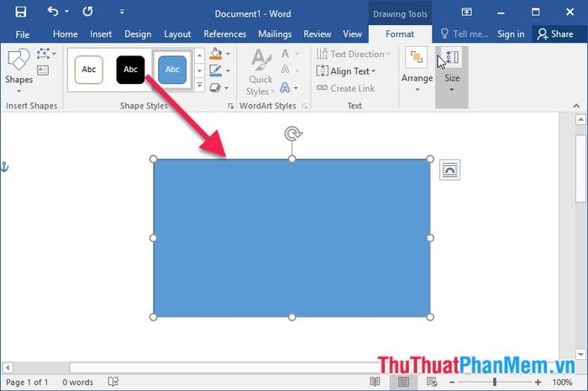Open the Design tab
Viewport: 588px width, 391px height.
click(138, 34)
